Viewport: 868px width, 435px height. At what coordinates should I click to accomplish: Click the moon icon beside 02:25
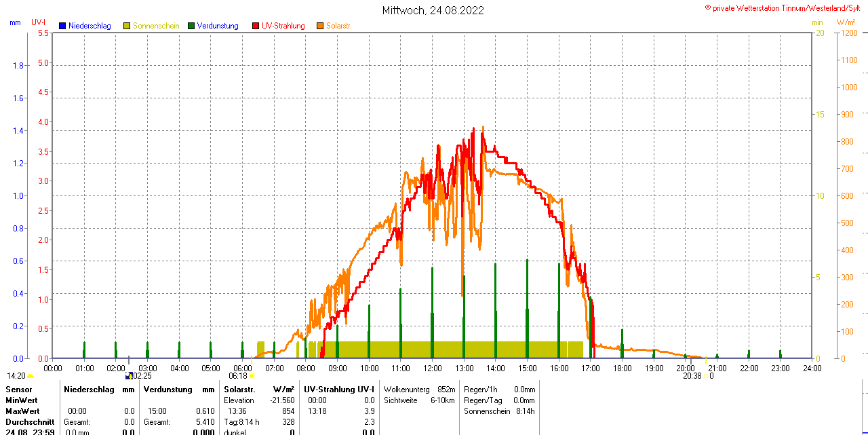[x=130, y=375]
